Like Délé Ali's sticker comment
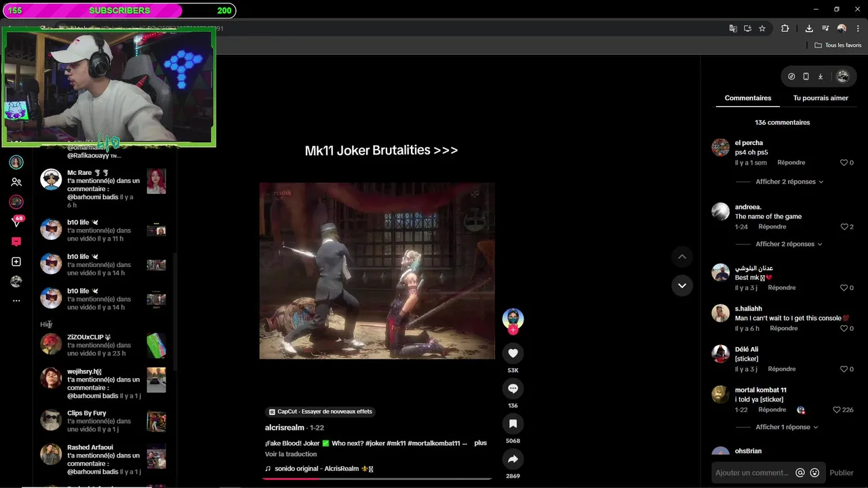 pos(844,369)
